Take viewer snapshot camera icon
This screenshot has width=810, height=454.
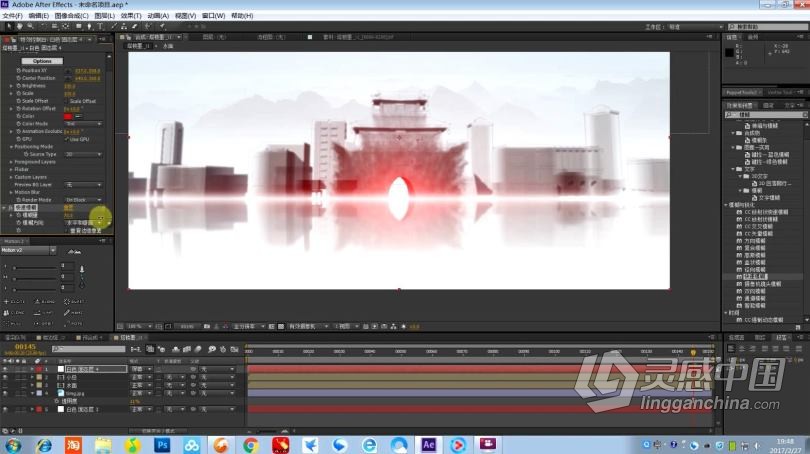pos(207,326)
